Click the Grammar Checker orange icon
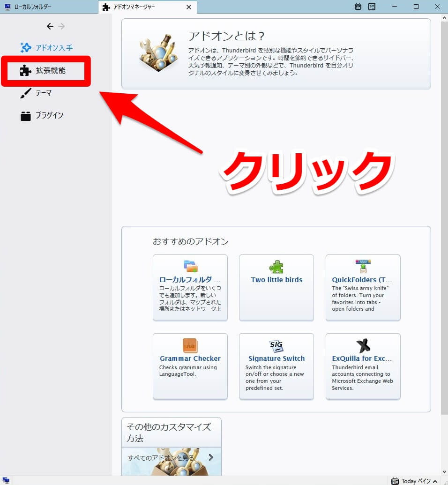448x485 pixels. pos(190,345)
